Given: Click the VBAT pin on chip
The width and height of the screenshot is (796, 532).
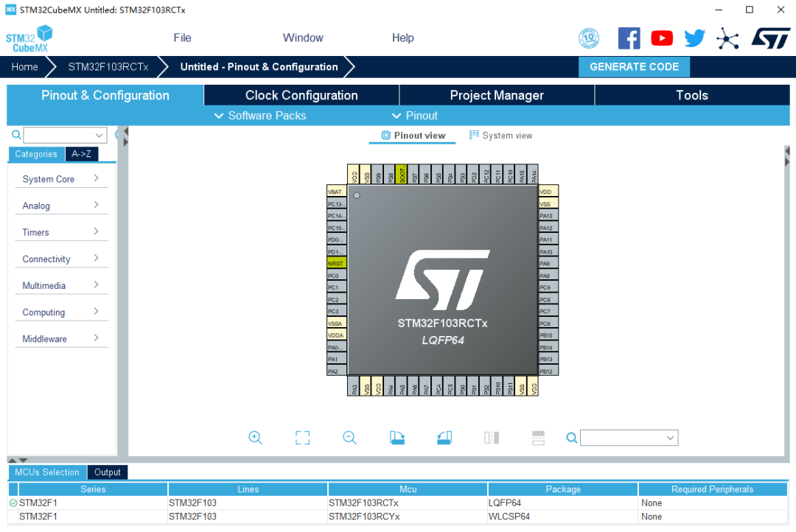Looking at the screenshot, I should click(337, 192).
